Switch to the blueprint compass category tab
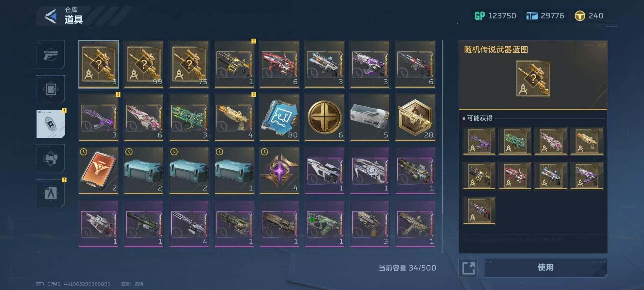Viewport: 644px width, 290px height. tap(51, 193)
